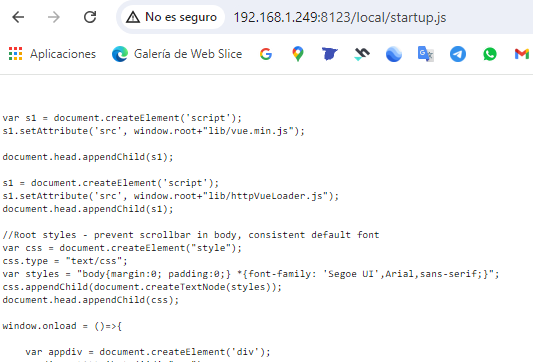Click the line 'var s1 = document.createElement('script');'
The width and height of the screenshot is (533, 362).
click(x=122, y=118)
